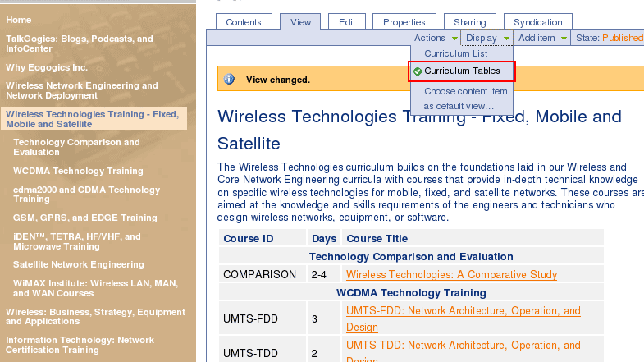Open the Edit tab
The height and width of the screenshot is (362, 644).
(347, 22)
